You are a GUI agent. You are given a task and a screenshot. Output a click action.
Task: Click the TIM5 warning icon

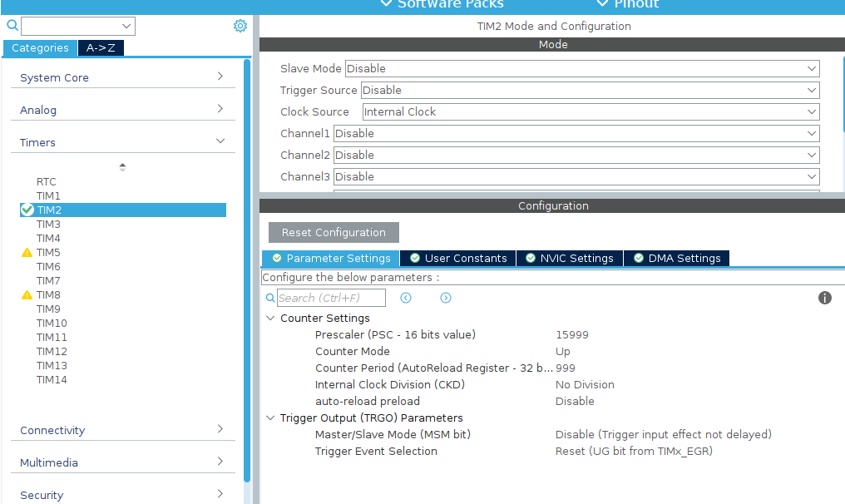(x=27, y=253)
